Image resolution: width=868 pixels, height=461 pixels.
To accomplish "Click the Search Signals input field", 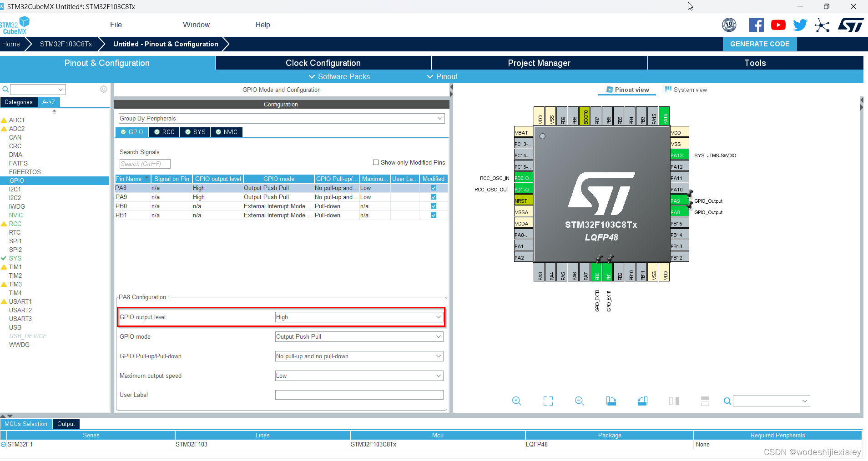I will [145, 164].
